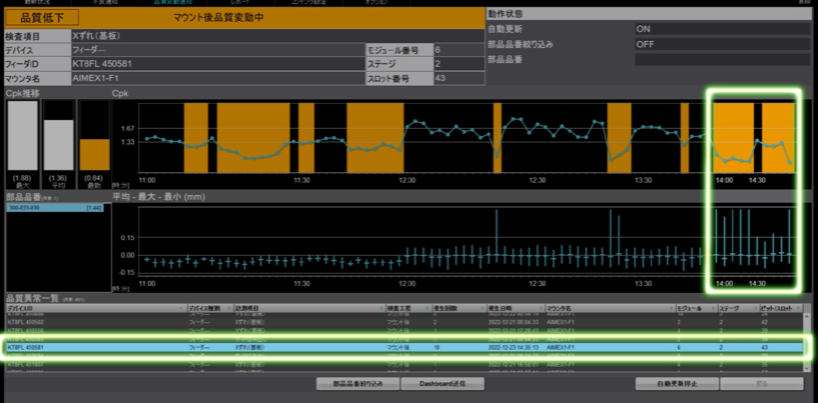Open the デバイスID column filter dropdown
This screenshot has width=818, height=403.
[x=181, y=309]
